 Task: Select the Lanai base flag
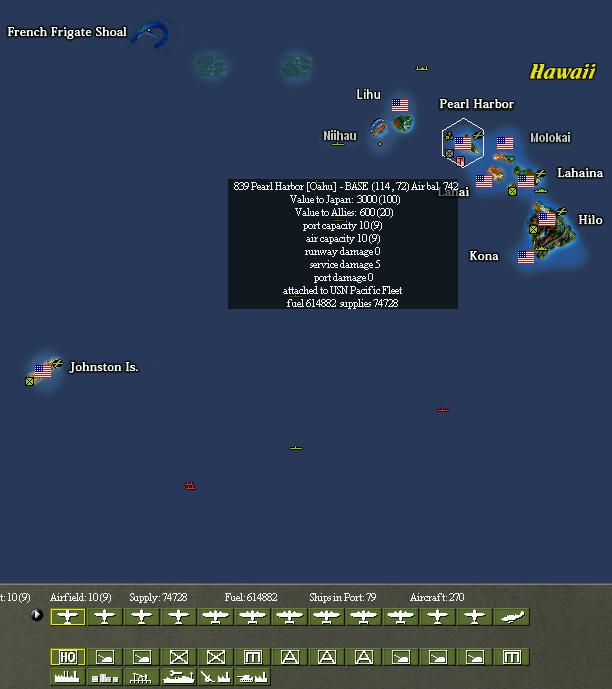pos(484,181)
